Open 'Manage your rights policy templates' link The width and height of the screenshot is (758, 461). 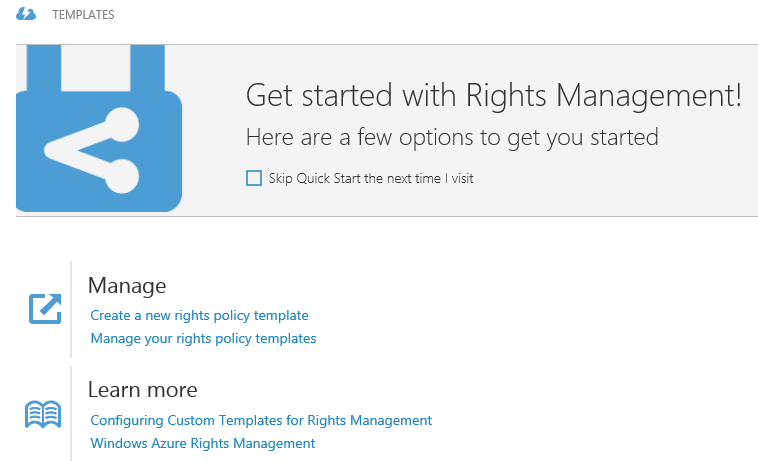(203, 339)
